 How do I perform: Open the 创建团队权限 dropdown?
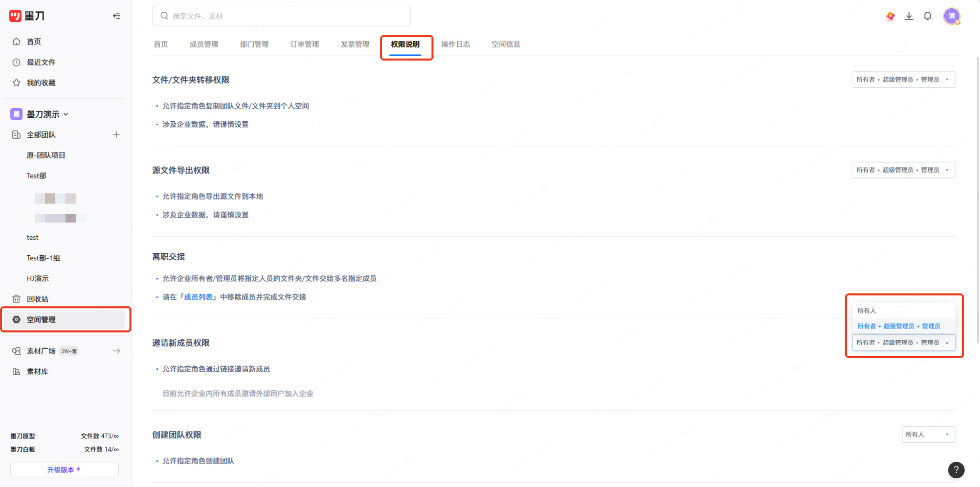tap(928, 435)
